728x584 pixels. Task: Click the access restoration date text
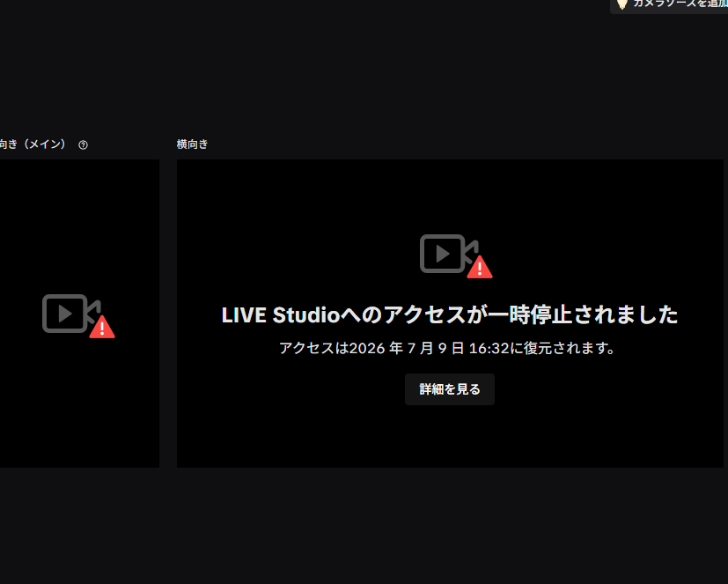click(x=447, y=348)
